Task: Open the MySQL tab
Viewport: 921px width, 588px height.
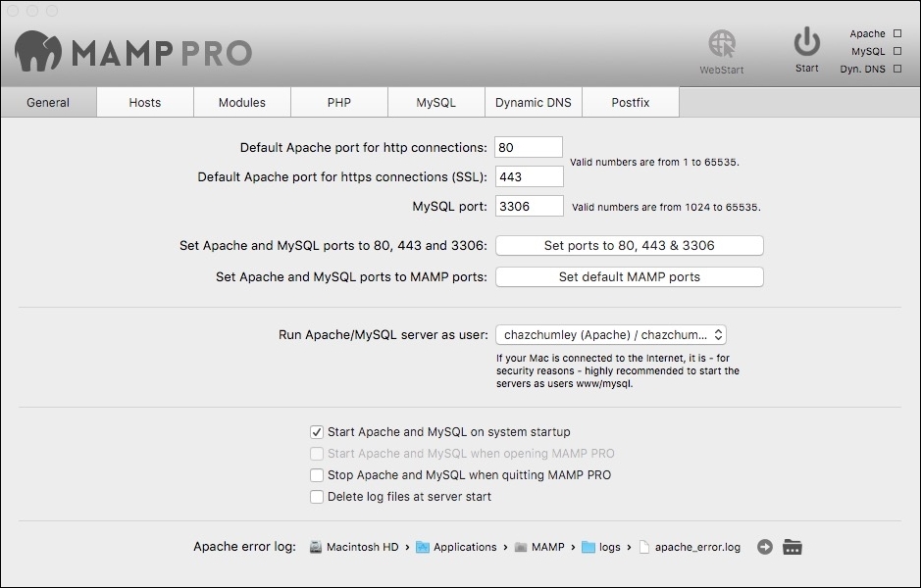Action: pos(435,103)
